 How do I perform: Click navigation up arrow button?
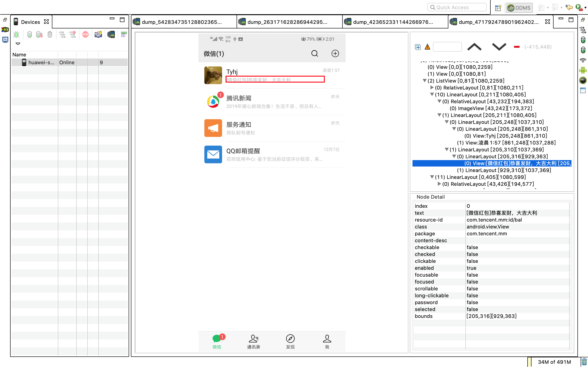click(475, 47)
